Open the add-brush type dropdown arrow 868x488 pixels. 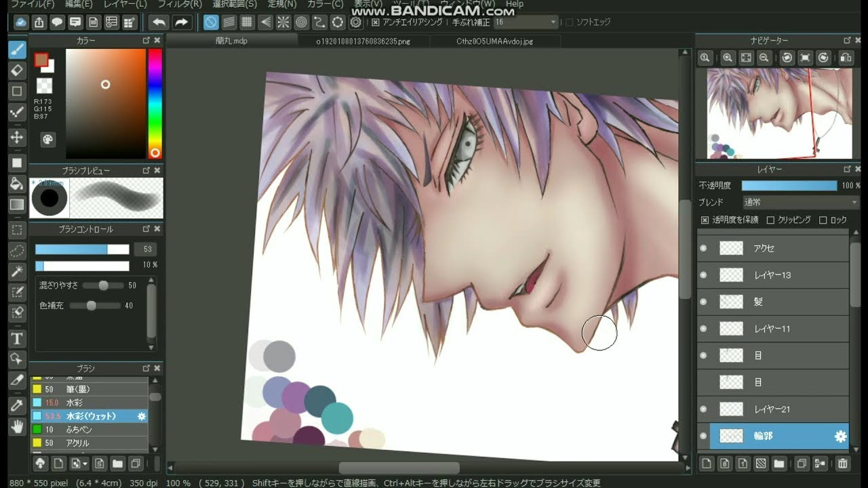85,464
